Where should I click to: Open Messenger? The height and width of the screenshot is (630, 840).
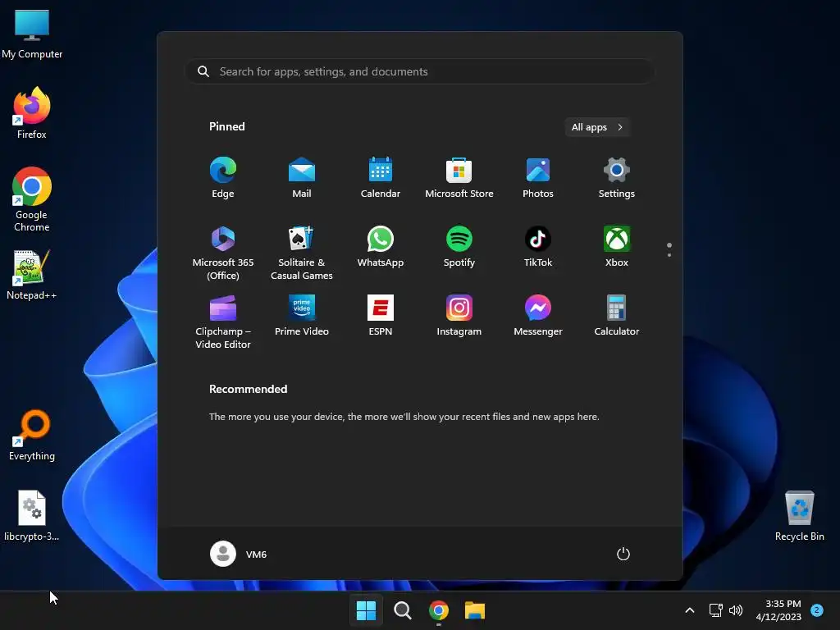[538, 316]
